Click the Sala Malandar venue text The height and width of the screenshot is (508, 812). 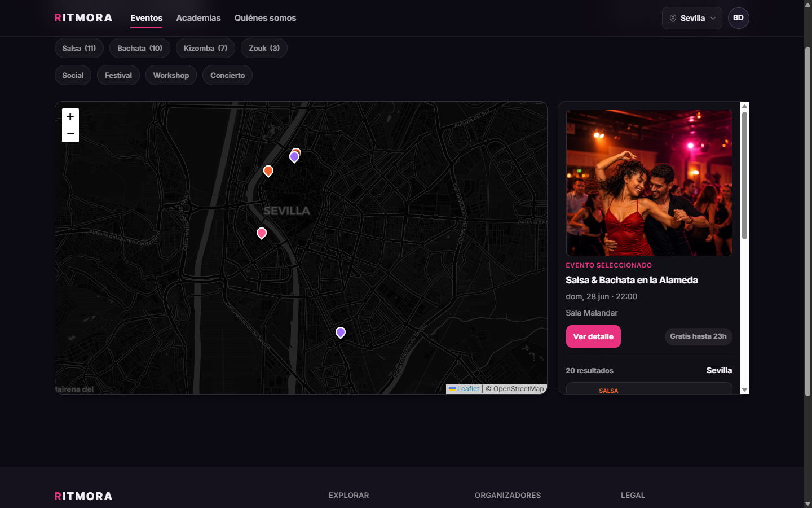(x=592, y=313)
